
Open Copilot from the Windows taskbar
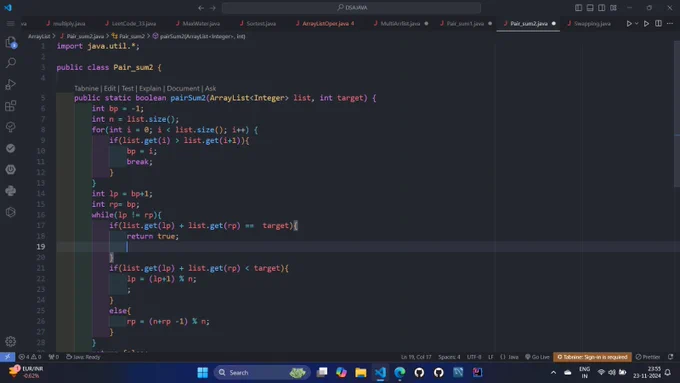point(341,372)
